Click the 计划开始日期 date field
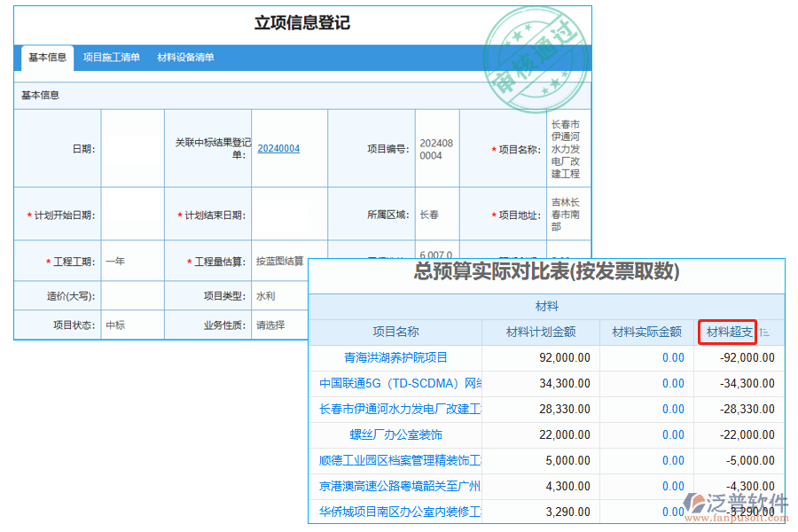 132,215
